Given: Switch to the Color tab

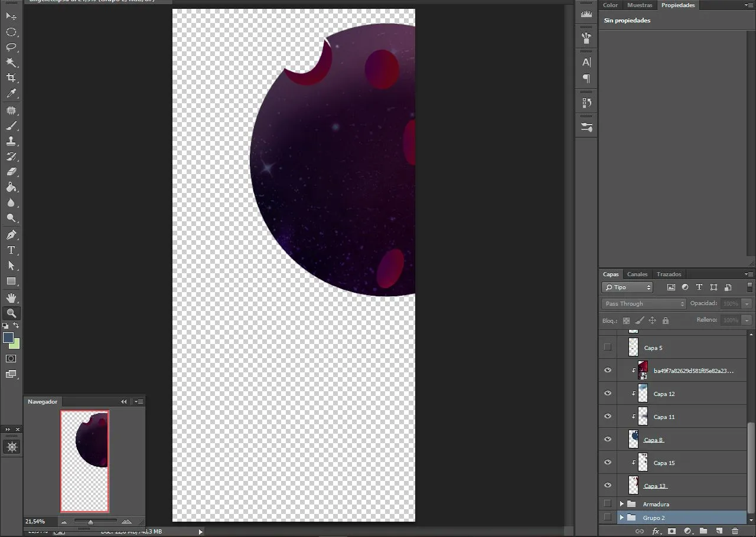Looking at the screenshot, I should point(611,5).
